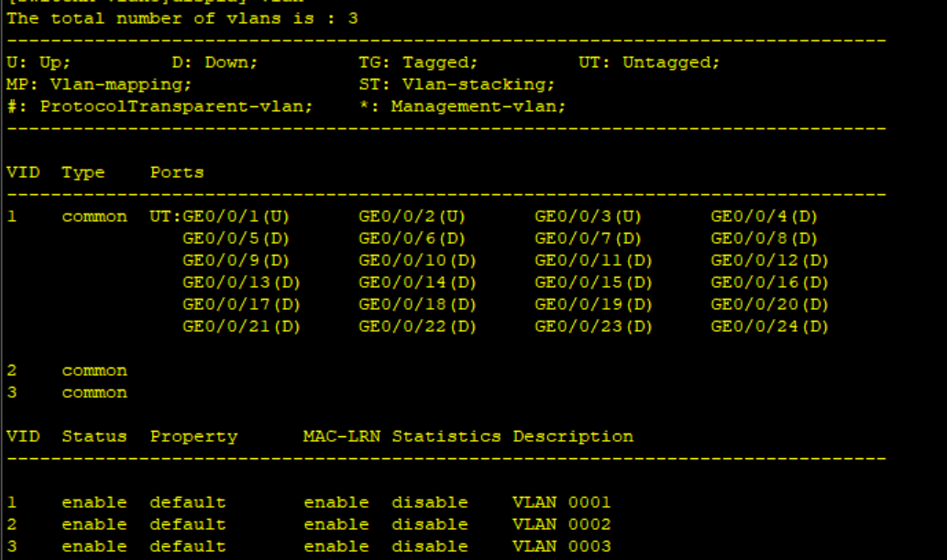Click the GE0/0/24(D) port entry
947x560 pixels.
[769, 326]
